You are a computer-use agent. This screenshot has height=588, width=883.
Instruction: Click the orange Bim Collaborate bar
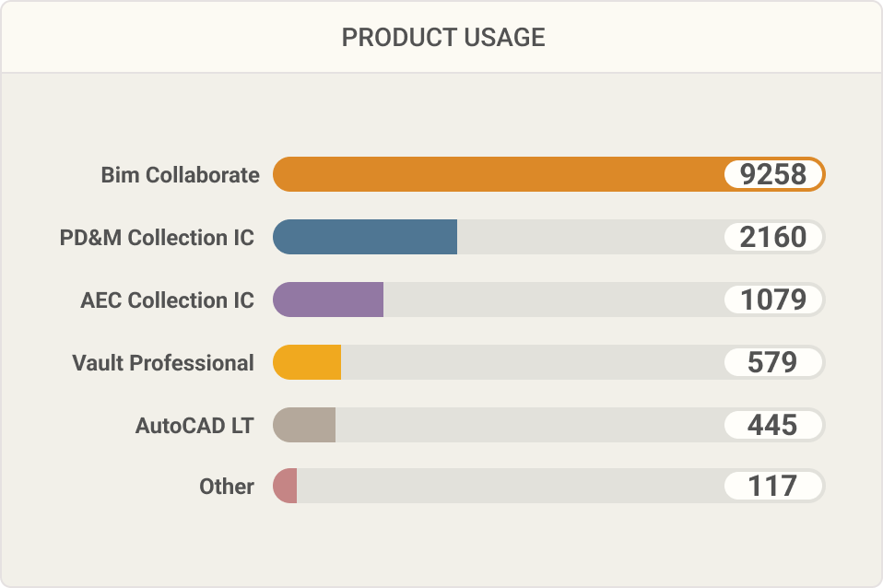pos(549,174)
